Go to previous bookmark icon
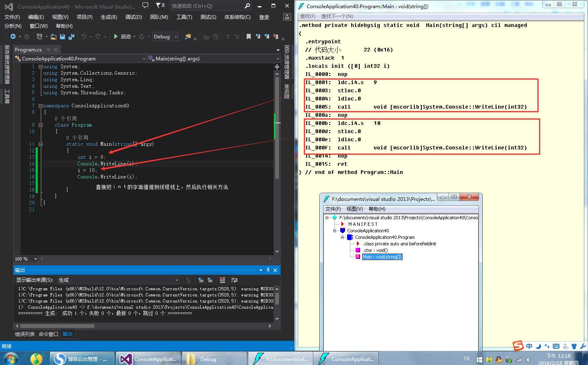The image size is (588, 365). [x=258, y=36]
